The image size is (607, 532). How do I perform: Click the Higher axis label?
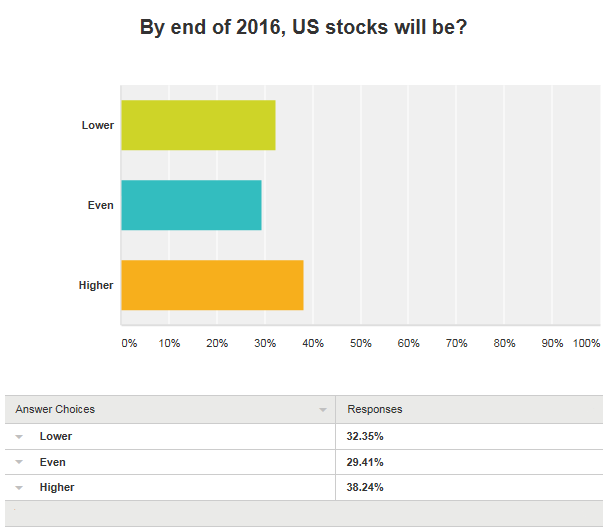[x=96, y=285]
